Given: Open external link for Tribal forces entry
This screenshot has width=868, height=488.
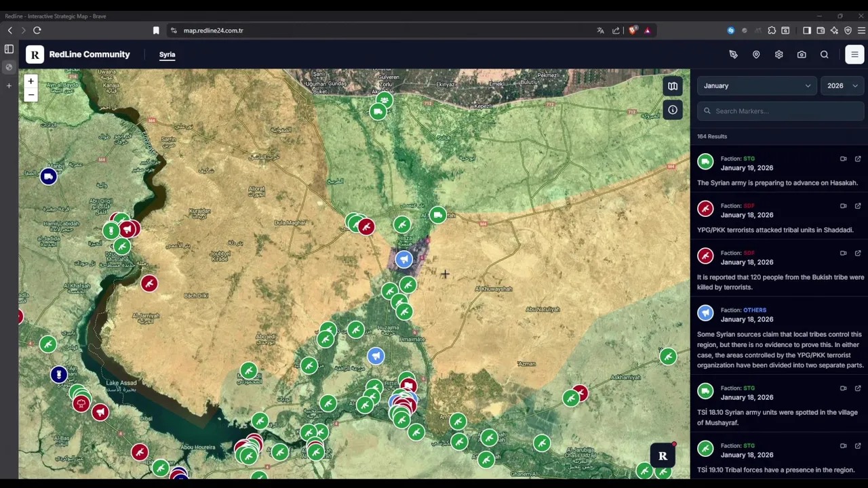Looking at the screenshot, I should click(x=858, y=446).
